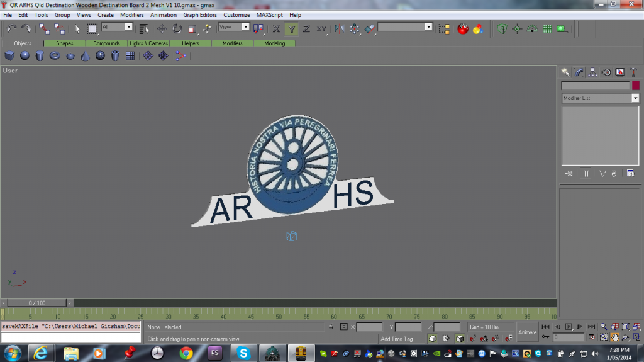Viewport: 644px width, 362px height.
Task: Click the object color swatch in command panel
Action: (x=636, y=86)
